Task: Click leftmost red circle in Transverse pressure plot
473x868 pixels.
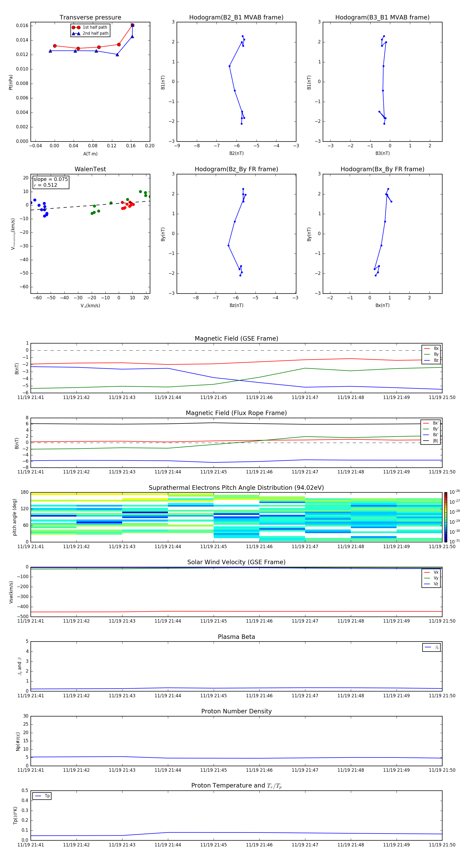Action: click(x=55, y=46)
